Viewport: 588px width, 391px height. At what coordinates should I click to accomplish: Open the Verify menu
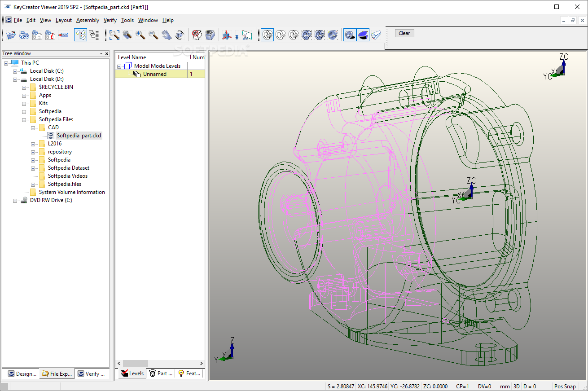110,20
